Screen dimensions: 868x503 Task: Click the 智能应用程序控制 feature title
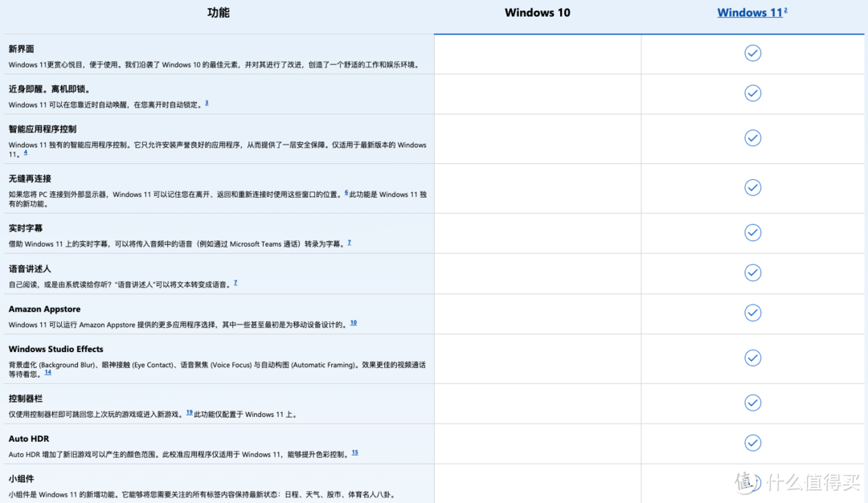pyautogui.click(x=43, y=129)
